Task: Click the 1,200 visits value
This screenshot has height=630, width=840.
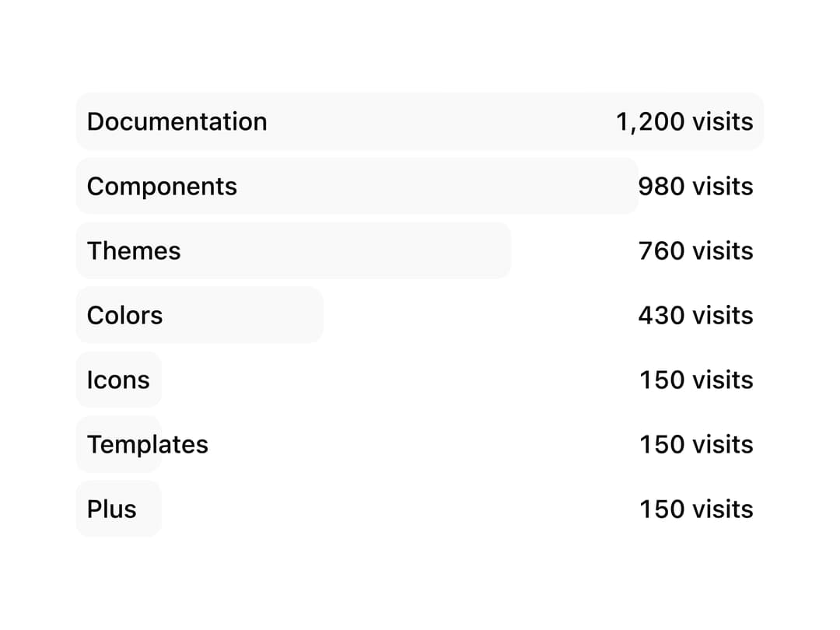Action: tap(684, 121)
